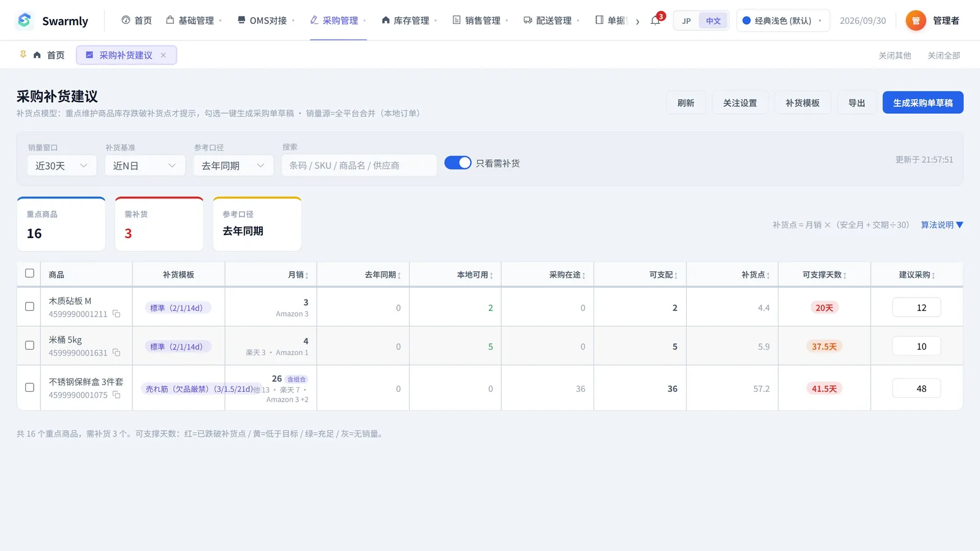
Task: Sort by 本地可用 column sort icon
Action: click(x=491, y=275)
